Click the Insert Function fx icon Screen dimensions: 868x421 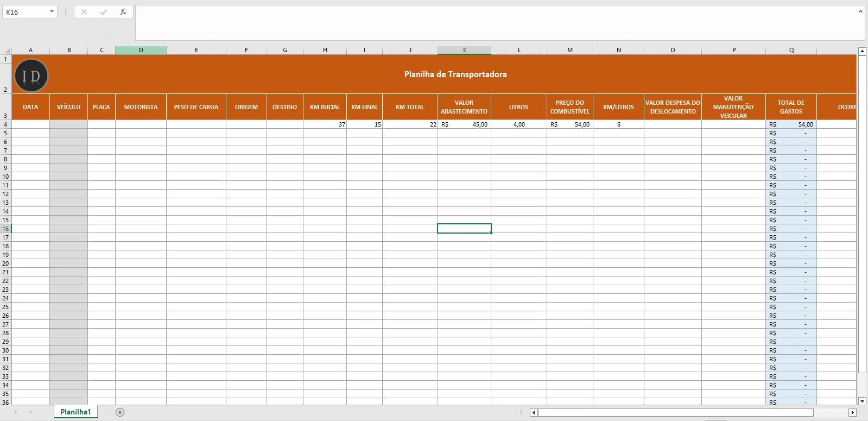123,12
